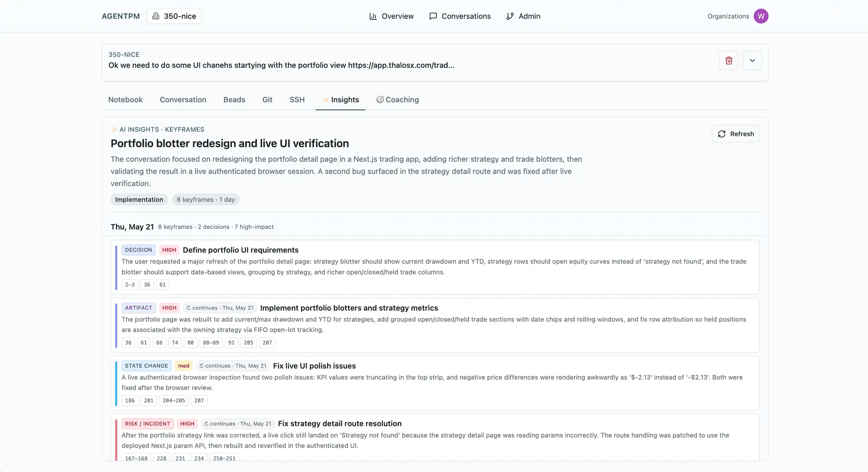The height and width of the screenshot is (472, 868).
Task: Click the 350-NICE conversation header label
Action: (x=124, y=54)
